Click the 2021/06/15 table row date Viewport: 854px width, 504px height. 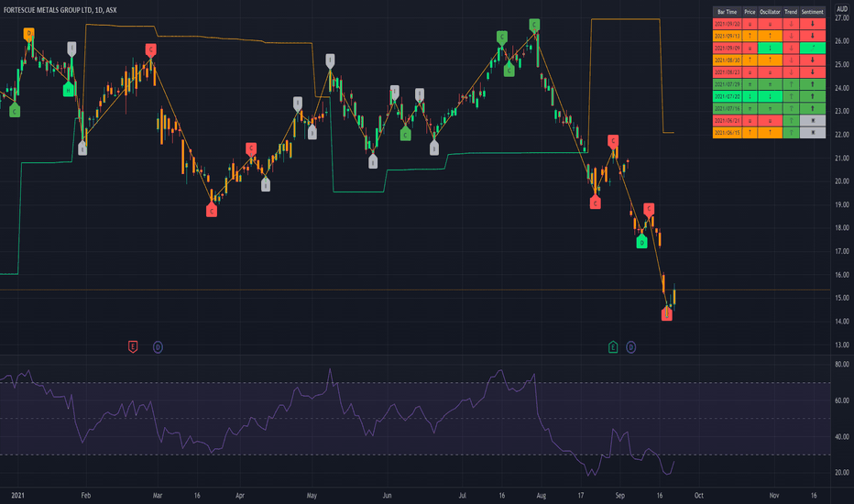pos(728,132)
